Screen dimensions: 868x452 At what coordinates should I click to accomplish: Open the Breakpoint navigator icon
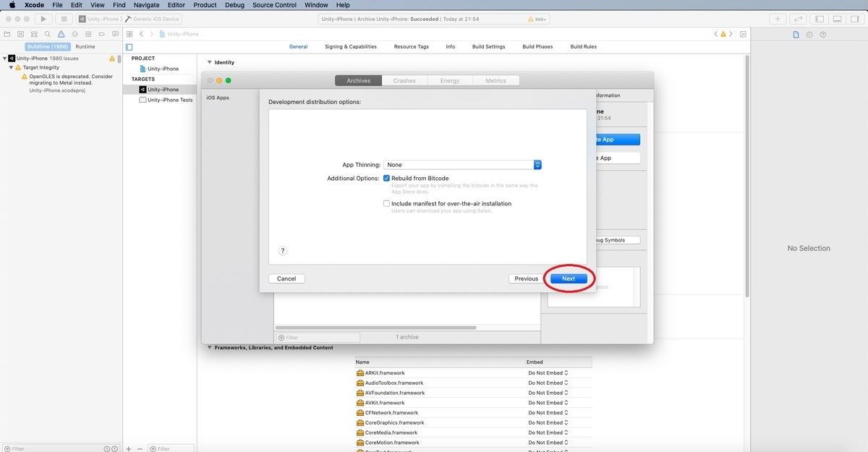click(101, 34)
